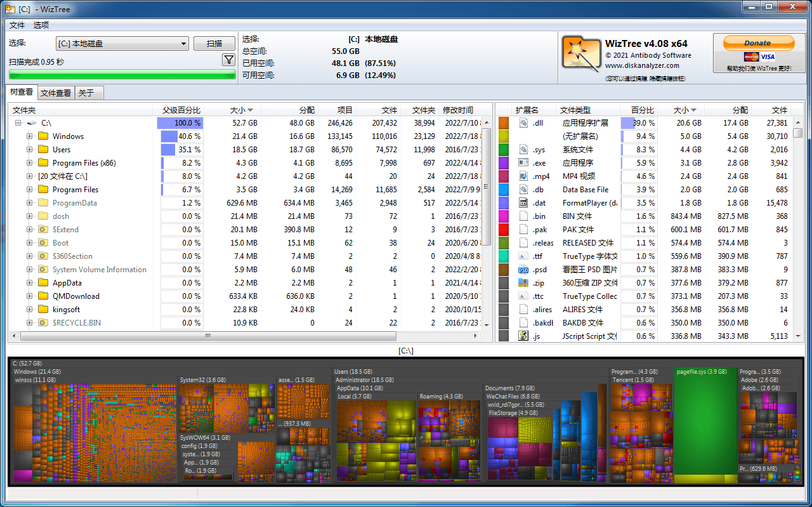Click the .psd file type icon
Image resolution: width=812 pixels, height=507 pixels.
click(x=523, y=270)
